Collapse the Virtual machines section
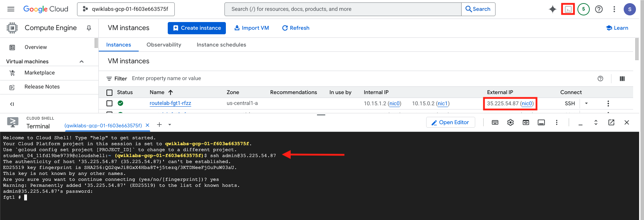644x220 pixels. [x=82, y=62]
